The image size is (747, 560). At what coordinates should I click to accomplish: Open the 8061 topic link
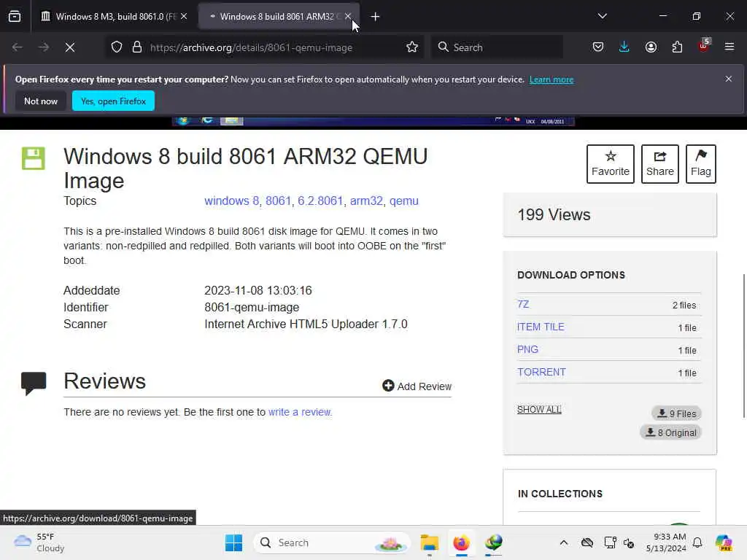pyautogui.click(x=278, y=201)
